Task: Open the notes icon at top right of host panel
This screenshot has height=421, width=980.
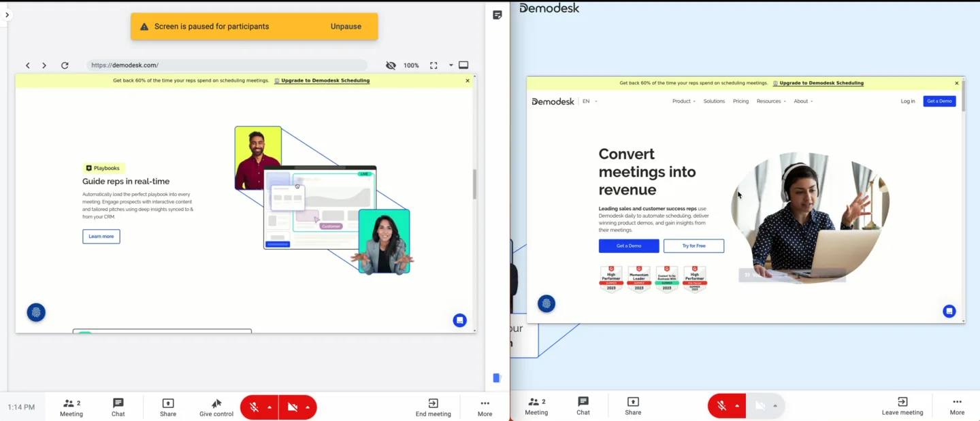Action: click(x=497, y=15)
